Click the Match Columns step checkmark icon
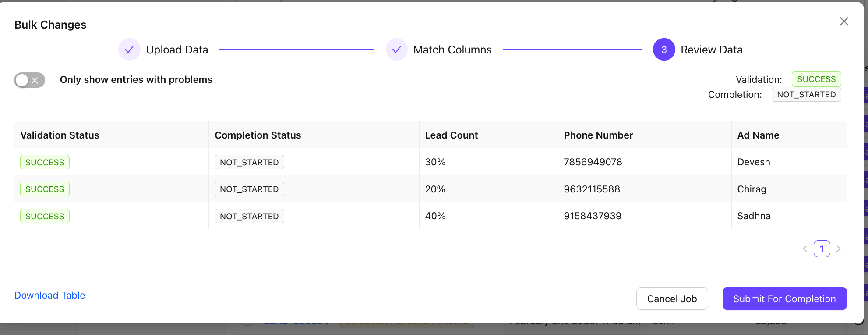868x335 pixels. [396, 50]
